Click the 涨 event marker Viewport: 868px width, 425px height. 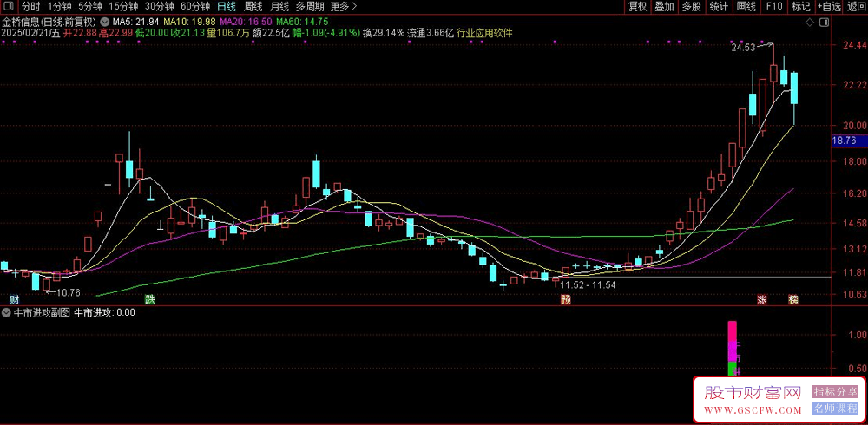pyautogui.click(x=762, y=300)
